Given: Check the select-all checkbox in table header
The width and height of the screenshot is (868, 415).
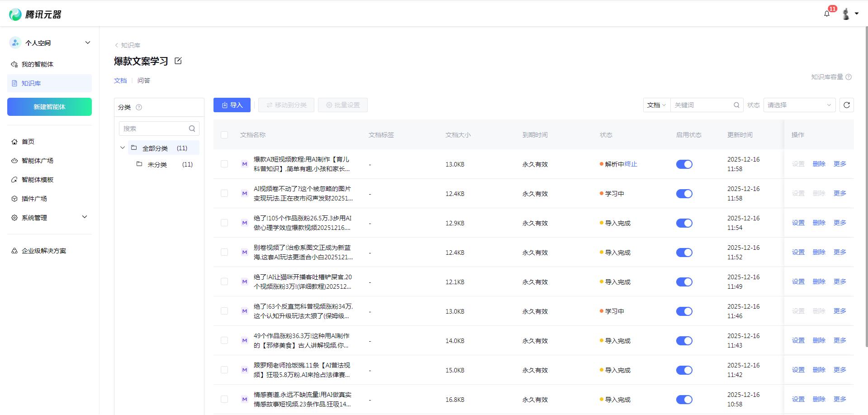Looking at the screenshot, I should tap(224, 134).
